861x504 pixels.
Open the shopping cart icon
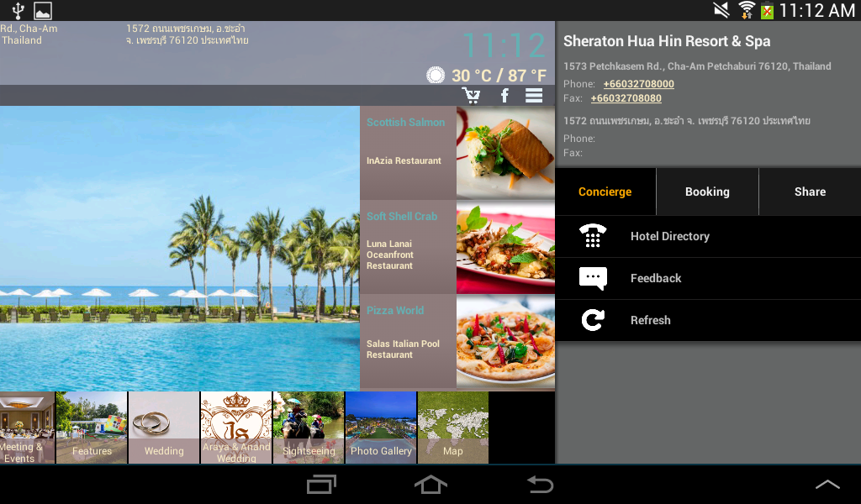click(471, 96)
